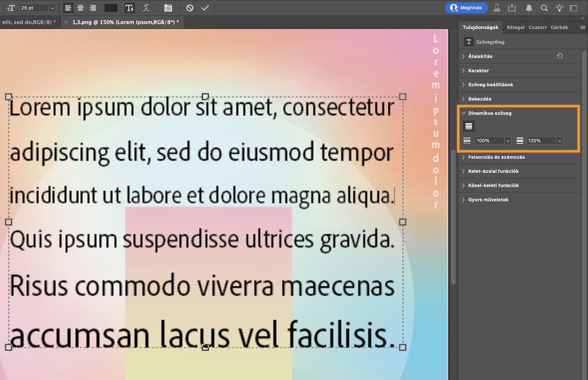
Task: Toggle the Character and Paragraph panels icon
Action: [168, 8]
